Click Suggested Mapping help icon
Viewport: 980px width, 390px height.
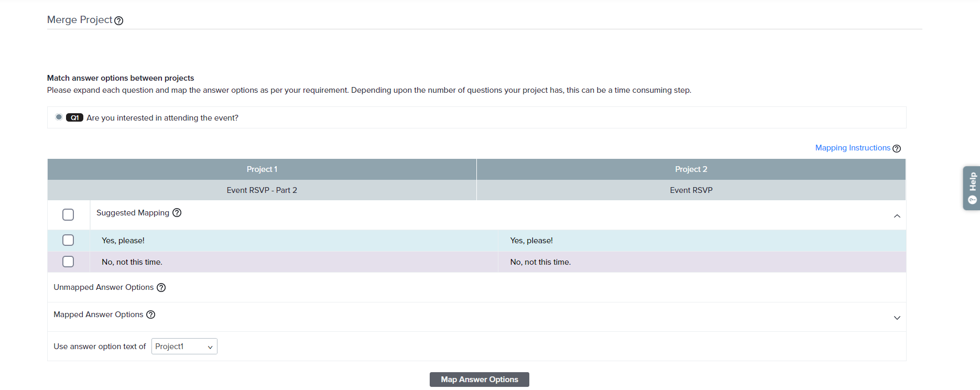(177, 213)
